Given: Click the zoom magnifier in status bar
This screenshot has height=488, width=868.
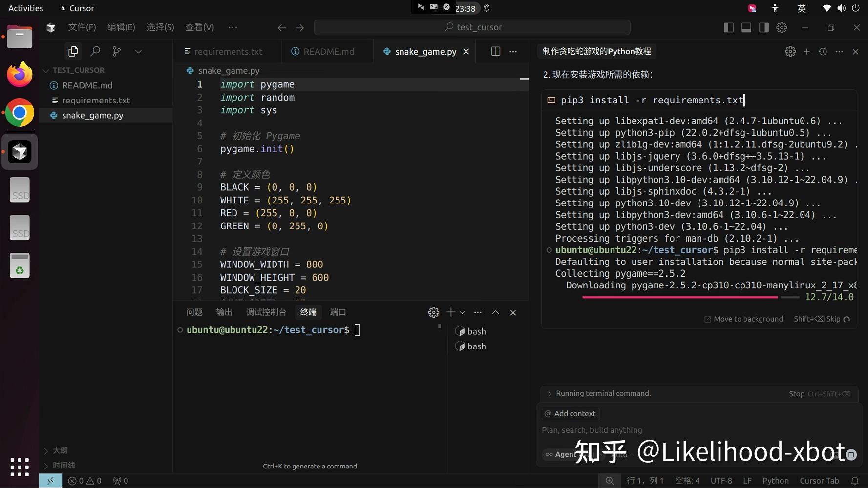Looking at the screenshot, I should click(x=610, y=481).
